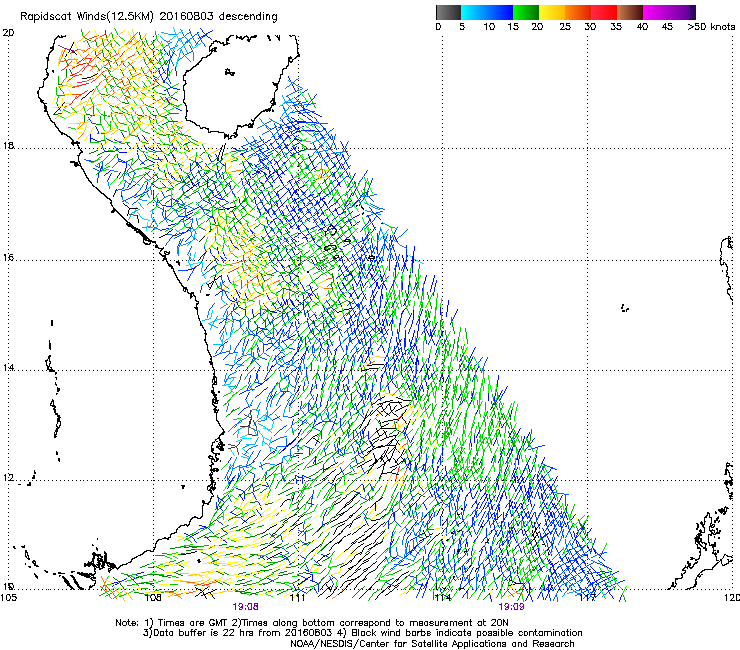Click the green 15-20 knots legend swatch
740x650 pixels.
526,12
